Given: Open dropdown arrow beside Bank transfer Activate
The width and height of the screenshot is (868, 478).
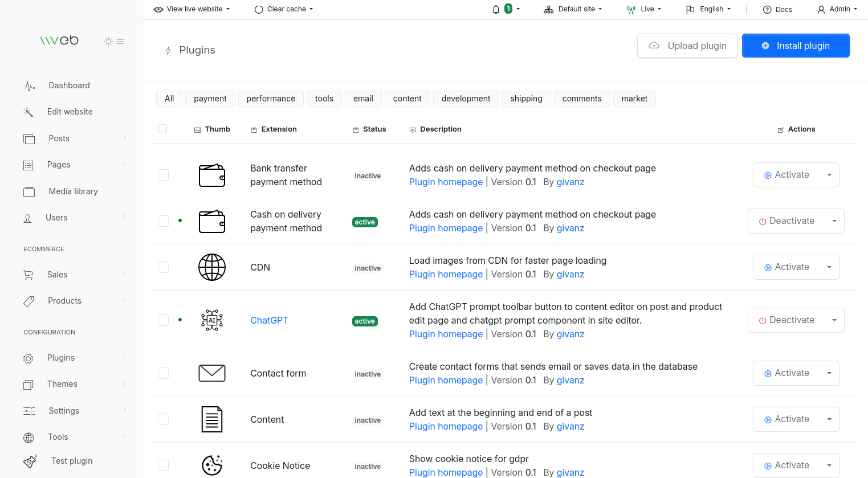Looking at the screenshot, I should (829, 175).
